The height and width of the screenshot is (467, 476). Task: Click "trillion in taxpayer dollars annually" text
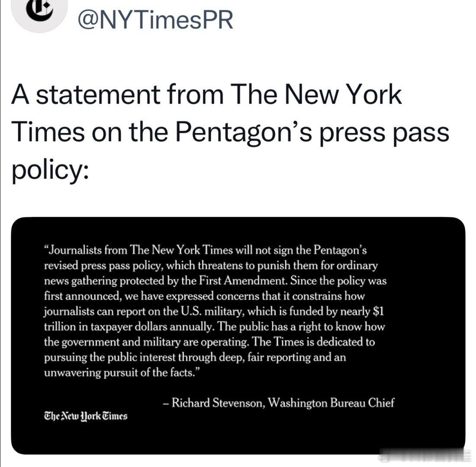click(130, 327)
